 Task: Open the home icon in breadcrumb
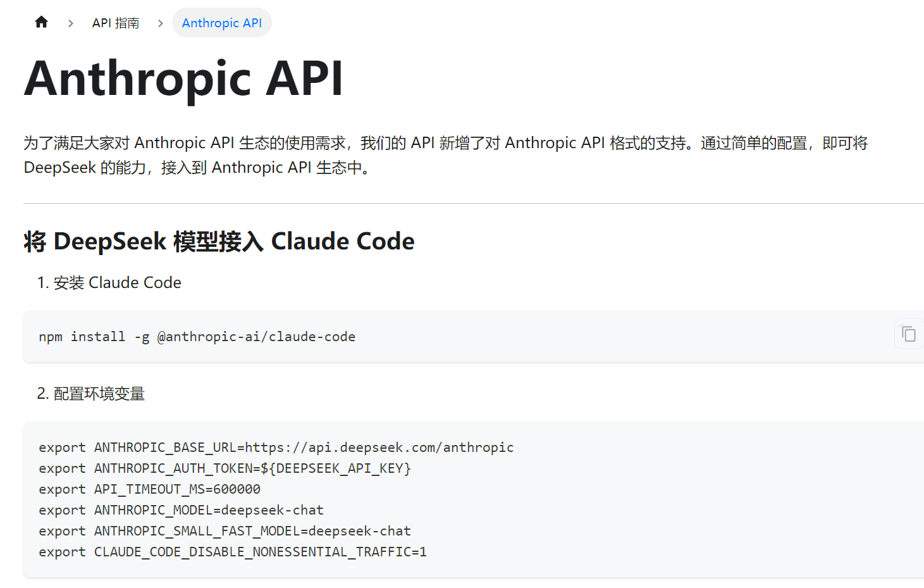pos(41,22)
